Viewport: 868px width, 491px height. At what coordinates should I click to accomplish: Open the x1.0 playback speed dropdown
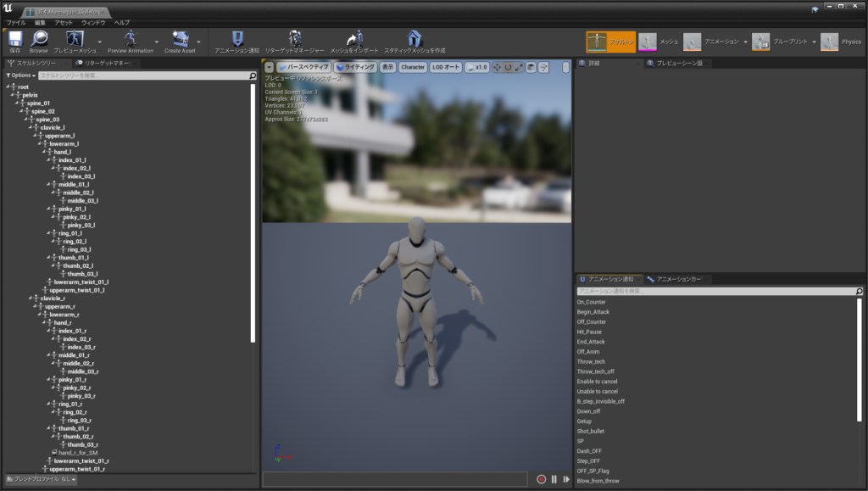477,67
